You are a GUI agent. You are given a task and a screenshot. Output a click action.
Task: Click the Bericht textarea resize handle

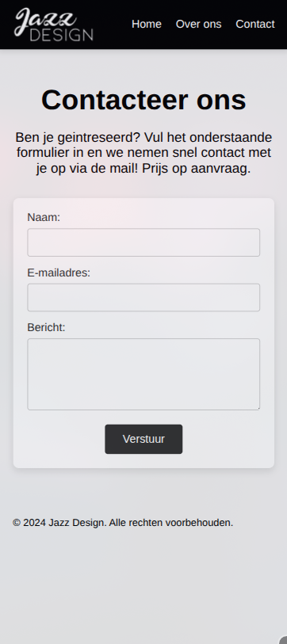258,408
